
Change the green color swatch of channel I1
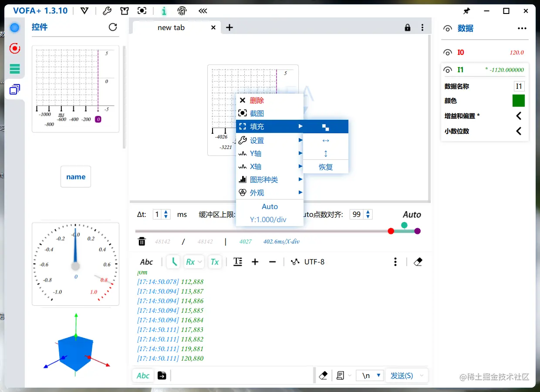[x=518, y=101]
